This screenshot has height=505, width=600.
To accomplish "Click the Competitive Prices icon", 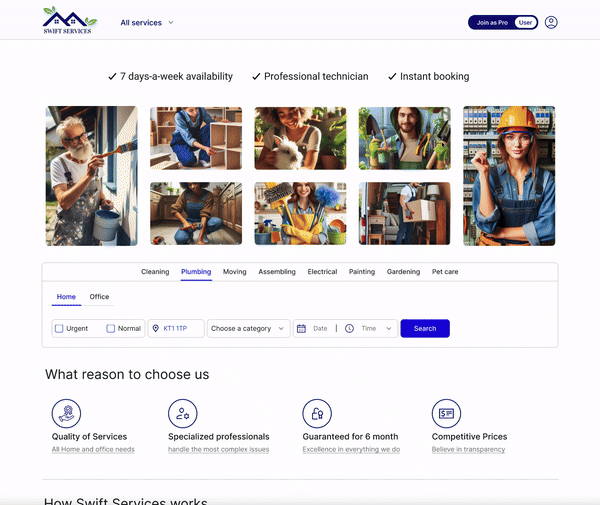I will (446, 413).
